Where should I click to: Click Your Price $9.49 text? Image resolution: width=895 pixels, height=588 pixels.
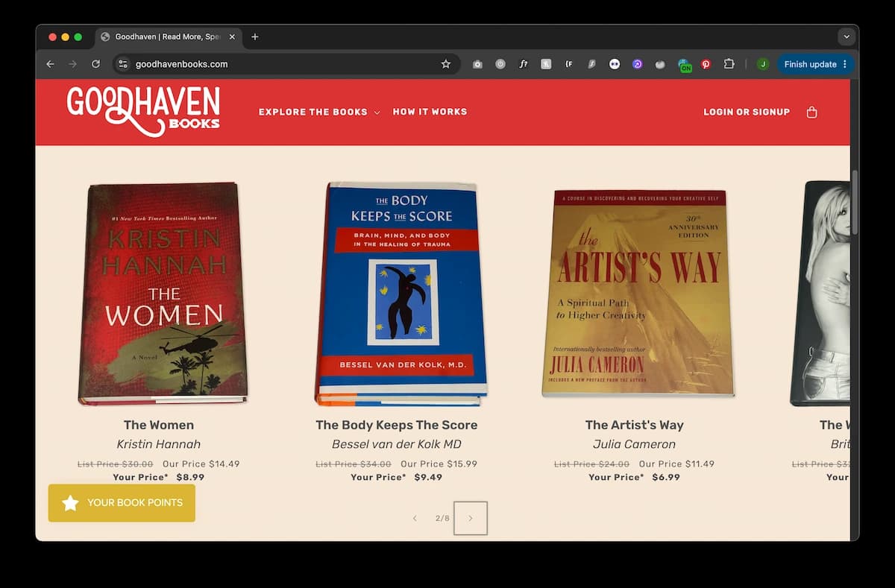click(397, 477)
